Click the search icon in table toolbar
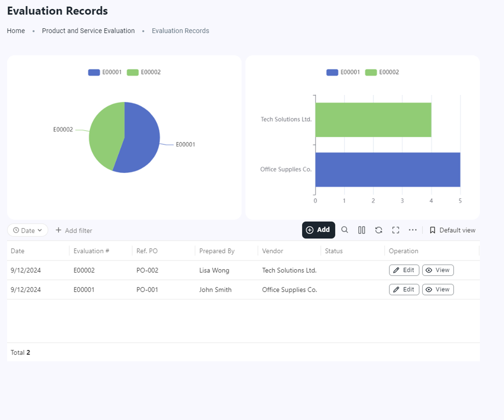 (x=344, y=230)
